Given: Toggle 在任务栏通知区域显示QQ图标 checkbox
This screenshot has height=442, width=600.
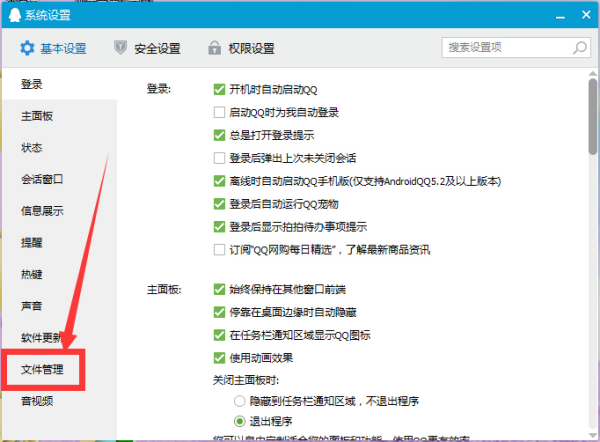Looking at the screenshot, I should pos(219,335).
